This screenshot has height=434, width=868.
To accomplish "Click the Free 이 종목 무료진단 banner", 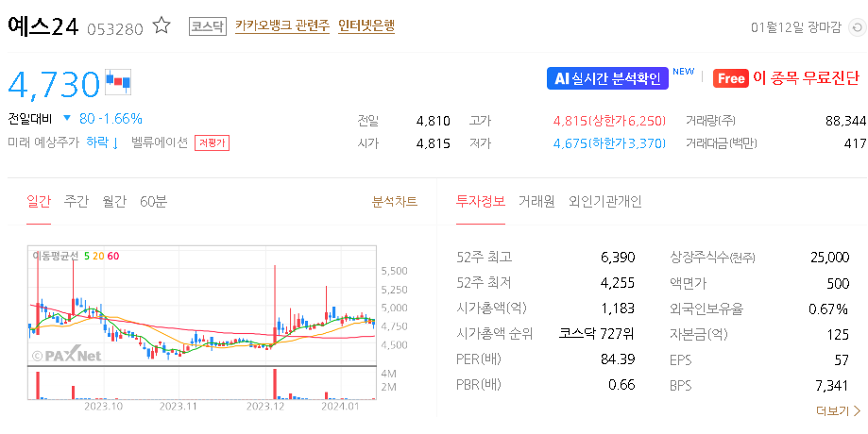I will (x=786, y=78).
